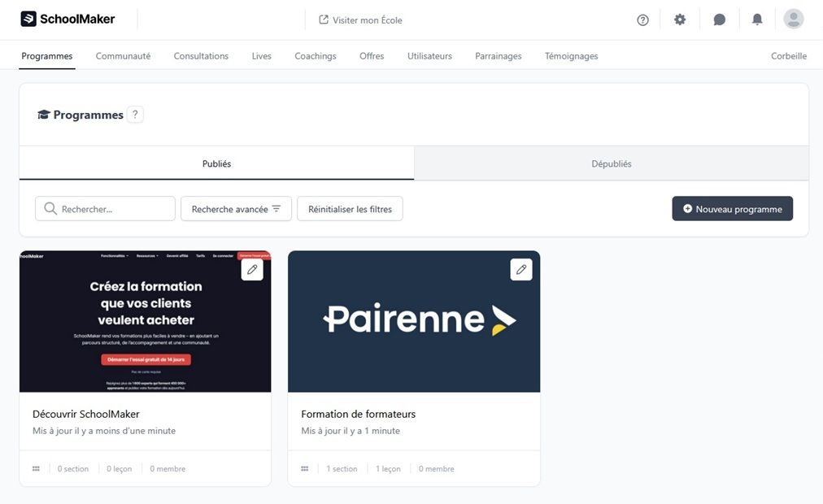Screen dimensions: 823x504
Task: Open the help question-mark icon
Action: [x=642, y=19]
